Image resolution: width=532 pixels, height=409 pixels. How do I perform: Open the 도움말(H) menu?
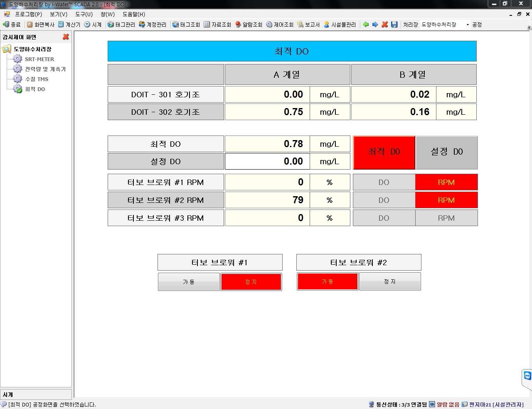pyautogui.click(x=134, y=14)
